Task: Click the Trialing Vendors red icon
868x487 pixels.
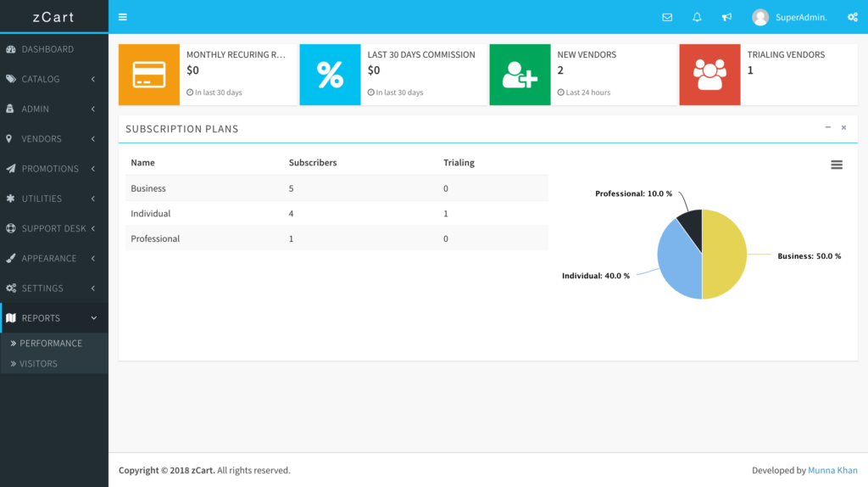Action: 709,75
